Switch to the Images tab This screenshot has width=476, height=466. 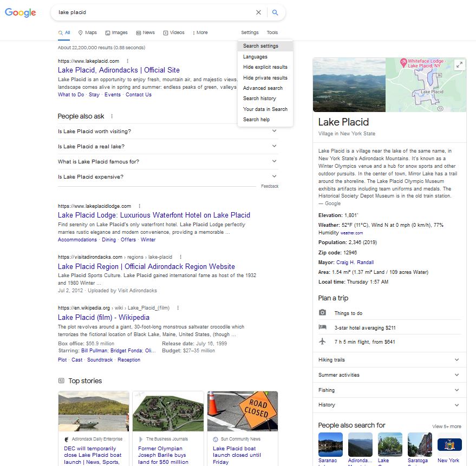pos(116,32)
